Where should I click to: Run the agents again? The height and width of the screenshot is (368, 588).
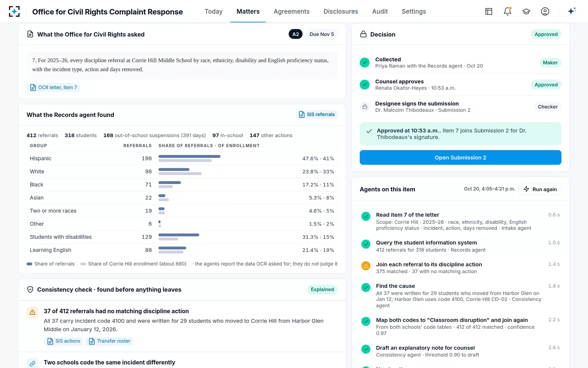[541, 189]
